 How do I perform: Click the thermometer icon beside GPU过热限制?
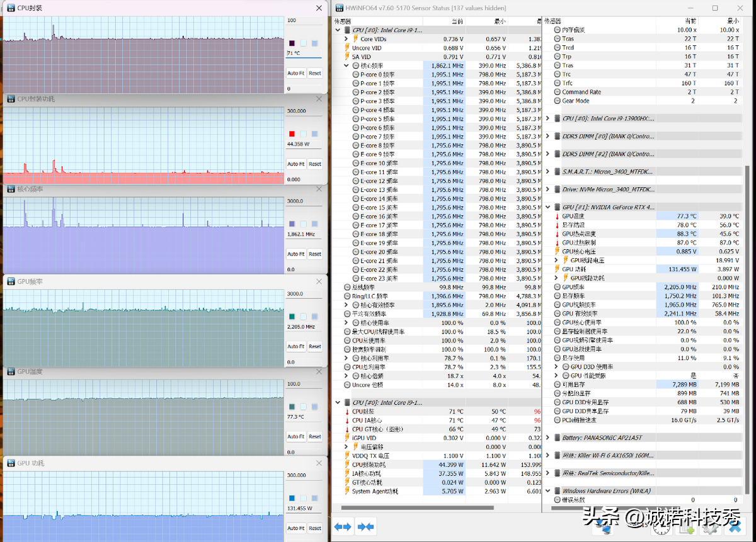[557, 242]
